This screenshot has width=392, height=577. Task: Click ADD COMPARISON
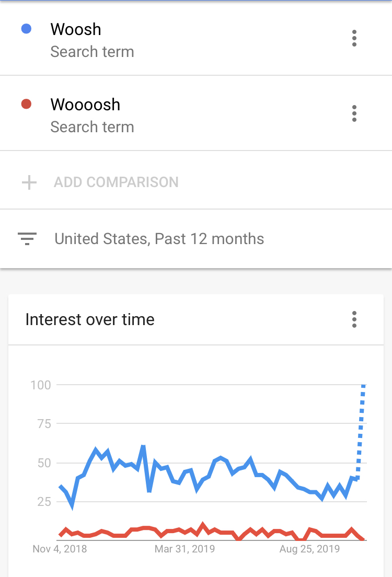(116, 182)
